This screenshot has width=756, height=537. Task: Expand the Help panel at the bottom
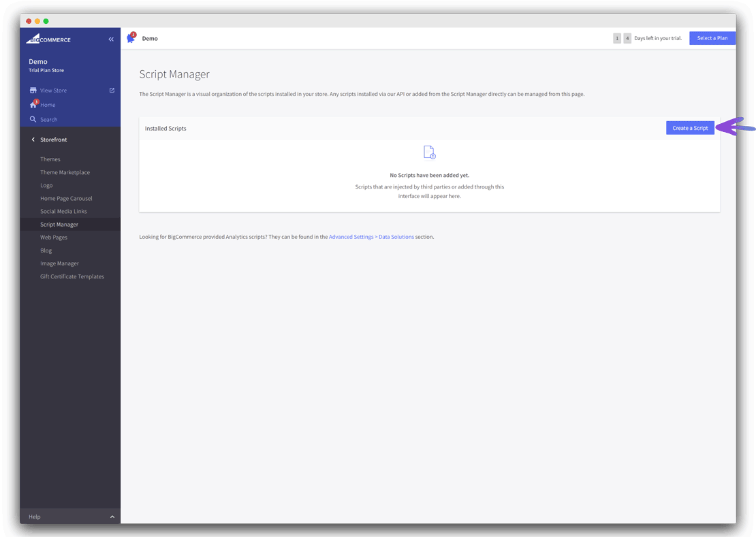112,517
